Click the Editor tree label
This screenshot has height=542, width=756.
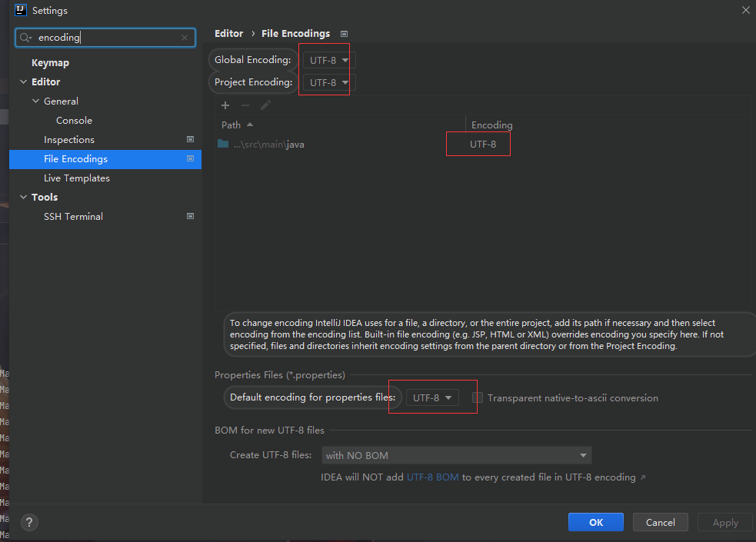(x=46, y=82)
